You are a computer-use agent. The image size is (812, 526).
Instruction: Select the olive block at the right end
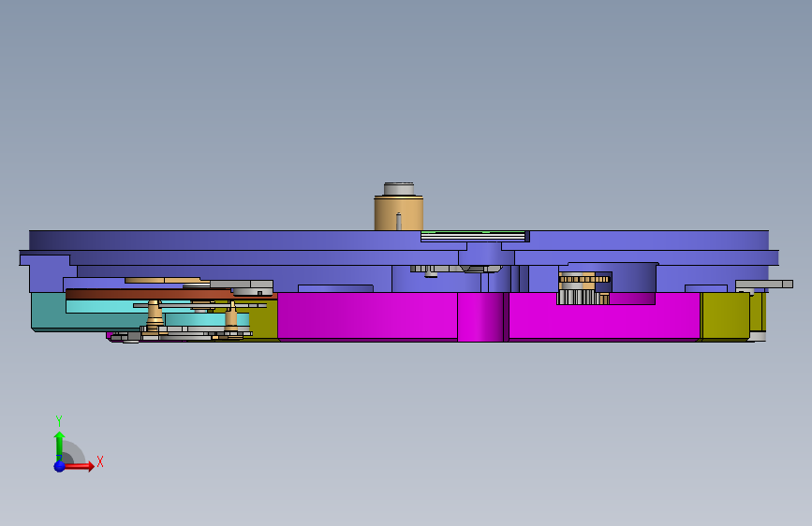(x=726, y=316)
